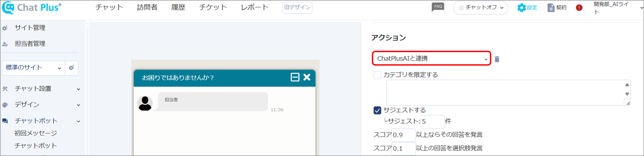Open the 契約 document icon
The width and height of the screenshot is (644, 156).
click(557, 8)
